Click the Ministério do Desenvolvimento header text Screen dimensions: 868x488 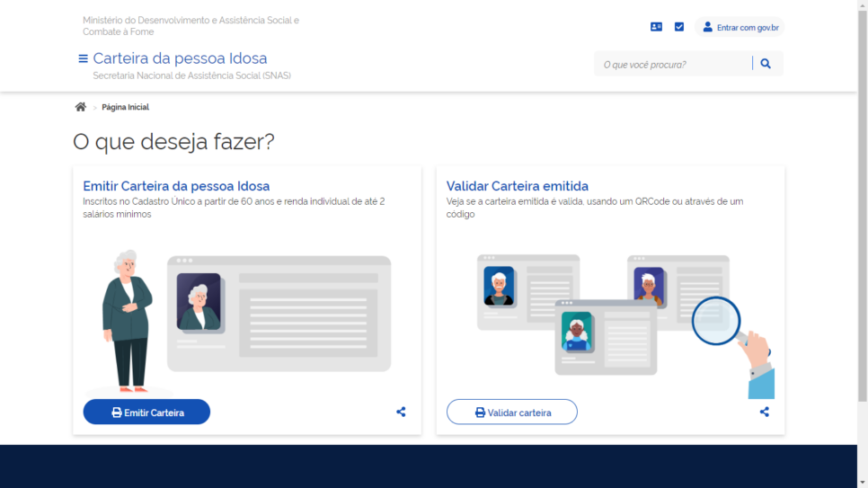pyautogui.click(x=190, y=25)
